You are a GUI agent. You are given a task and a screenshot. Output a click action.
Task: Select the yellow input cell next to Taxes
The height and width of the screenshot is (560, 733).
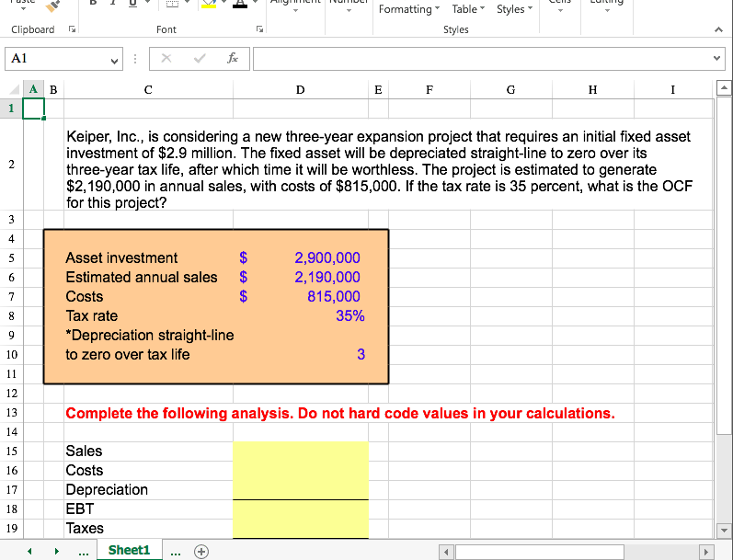pyautogui.click(x=301, y=529)
